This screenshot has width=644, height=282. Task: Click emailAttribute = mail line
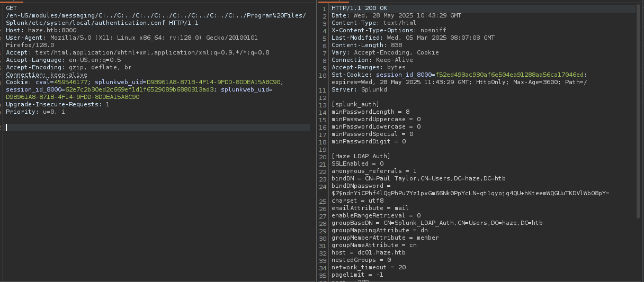370,208
